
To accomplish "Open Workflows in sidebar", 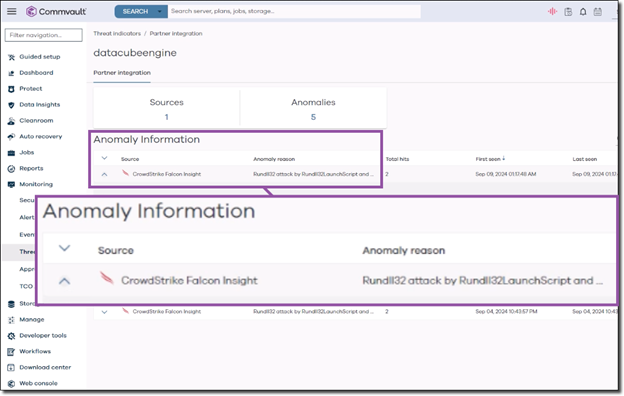I will pyautogui.click(x=35, y=351).
